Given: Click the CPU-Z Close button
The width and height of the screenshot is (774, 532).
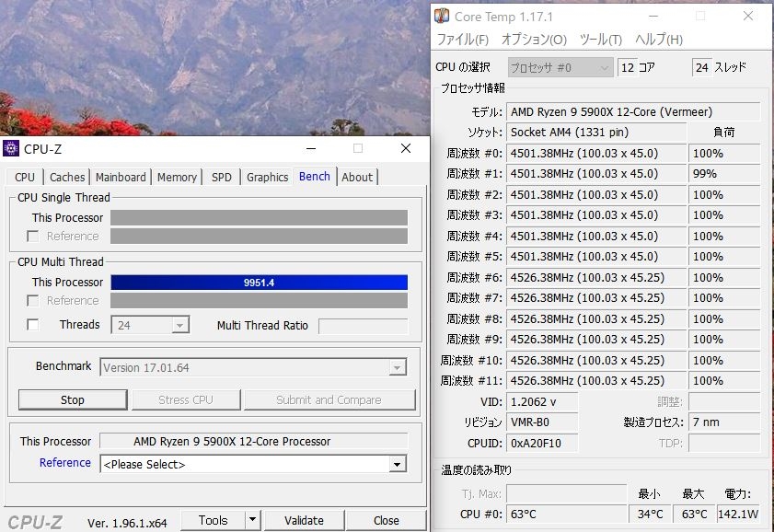Looking at the screenshot, I should point(386,520).
